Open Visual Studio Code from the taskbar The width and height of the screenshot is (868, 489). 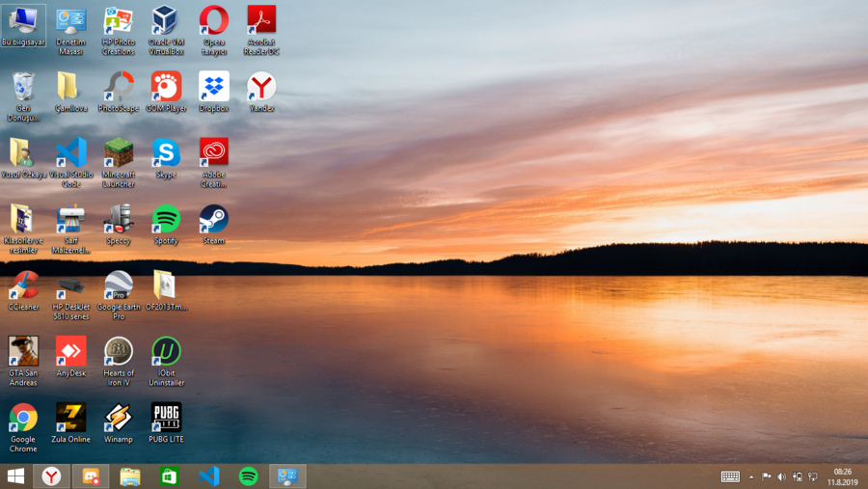pos(208,476)
